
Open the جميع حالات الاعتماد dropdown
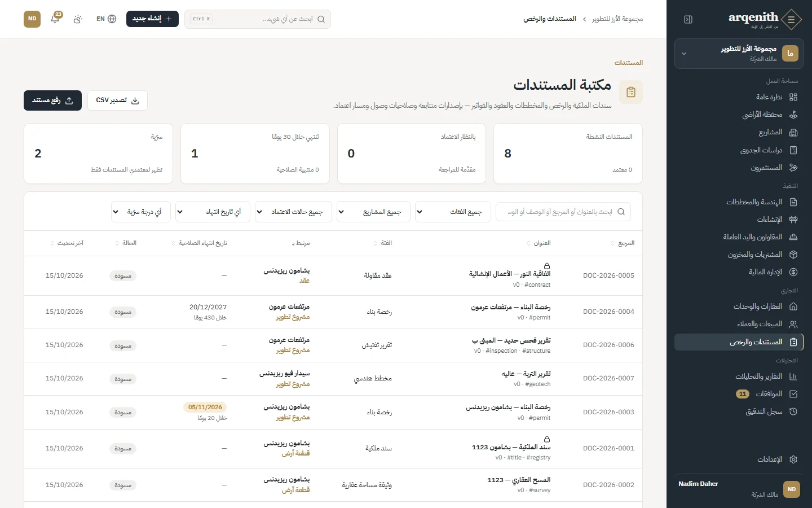pyautogui.click(x=293, y=212)
